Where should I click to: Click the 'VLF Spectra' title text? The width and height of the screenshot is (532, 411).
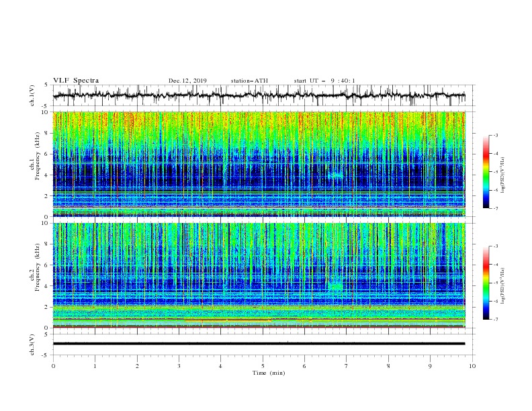click(x=76, y=81)
